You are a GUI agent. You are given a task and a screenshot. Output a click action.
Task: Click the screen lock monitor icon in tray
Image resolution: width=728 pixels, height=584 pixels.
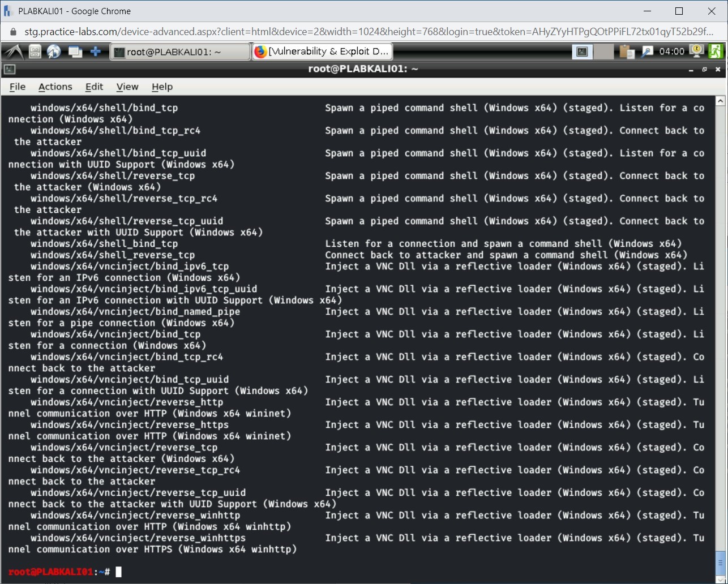696,51
